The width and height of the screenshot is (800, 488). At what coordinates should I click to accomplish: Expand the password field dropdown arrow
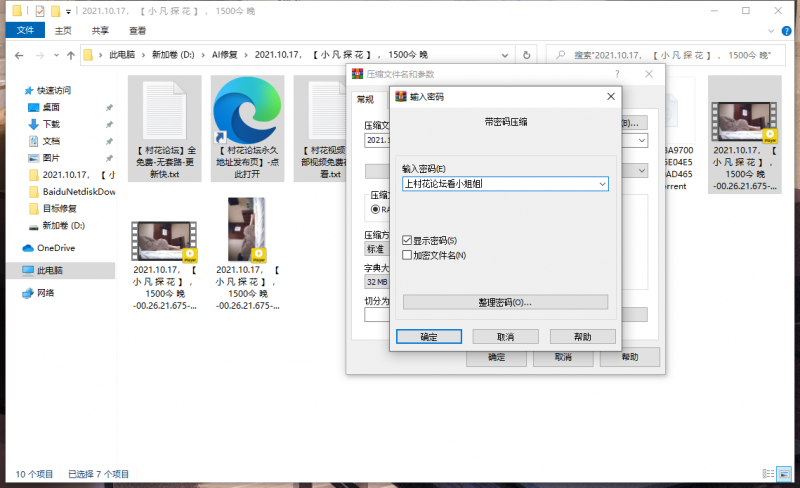click(x=601, y=184)
